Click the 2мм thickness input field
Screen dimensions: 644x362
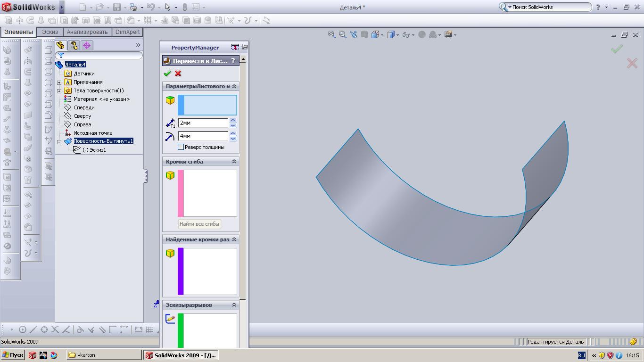coord(203,123)
